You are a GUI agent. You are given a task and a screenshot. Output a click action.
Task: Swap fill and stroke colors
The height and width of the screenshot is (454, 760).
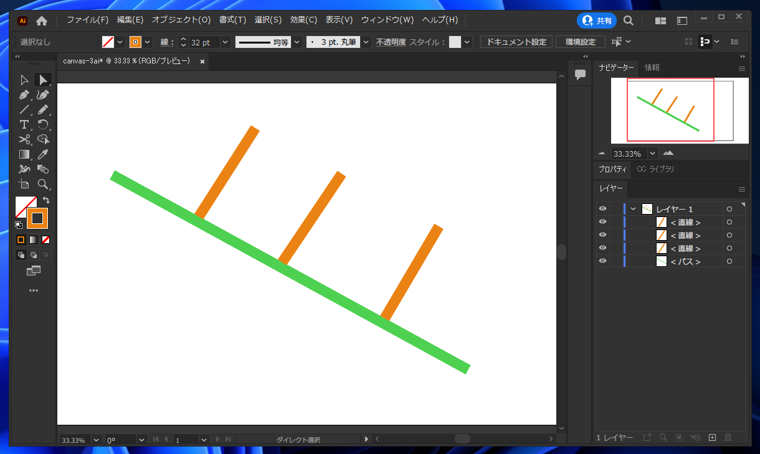pos(46,200)
